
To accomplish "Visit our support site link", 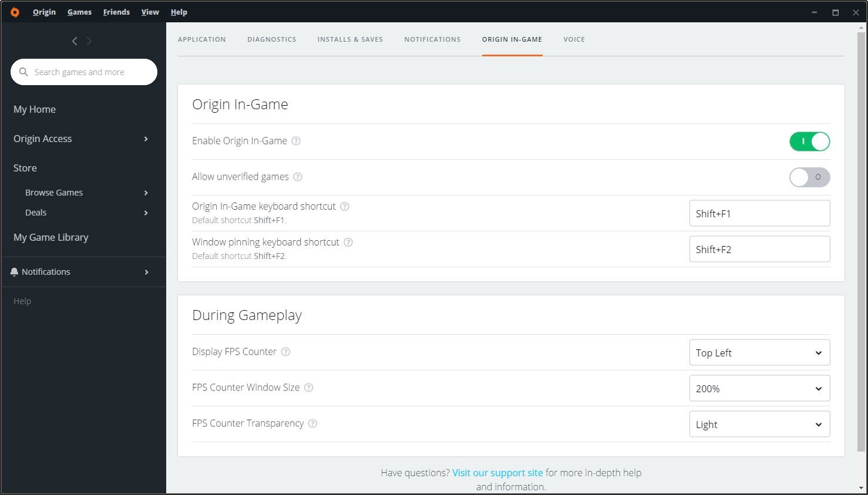I will point(497,473).
